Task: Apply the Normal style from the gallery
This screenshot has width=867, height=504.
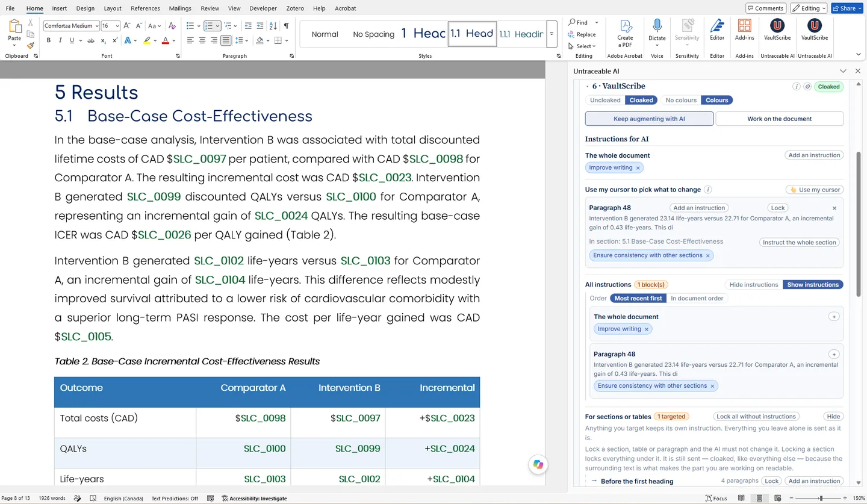Action: (x=325, y=34)
